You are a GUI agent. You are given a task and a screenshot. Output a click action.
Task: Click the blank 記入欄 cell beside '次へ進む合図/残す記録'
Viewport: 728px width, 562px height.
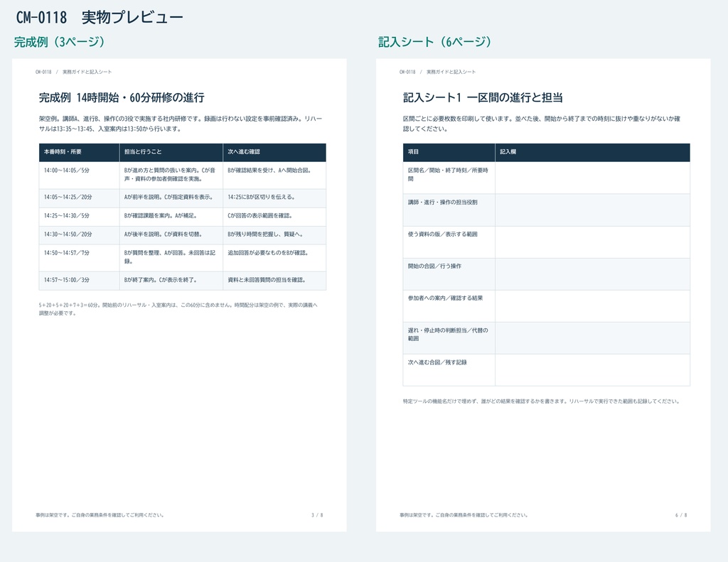592,370
